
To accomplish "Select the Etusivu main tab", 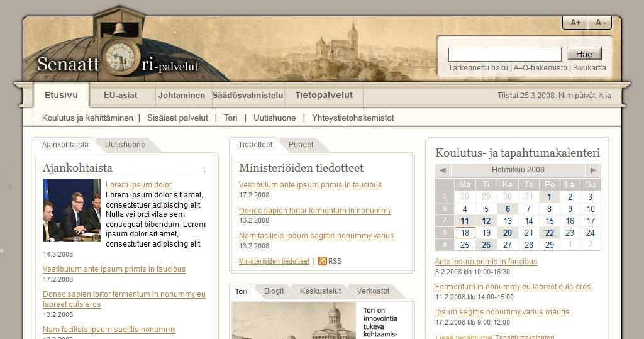I will 61,95.
